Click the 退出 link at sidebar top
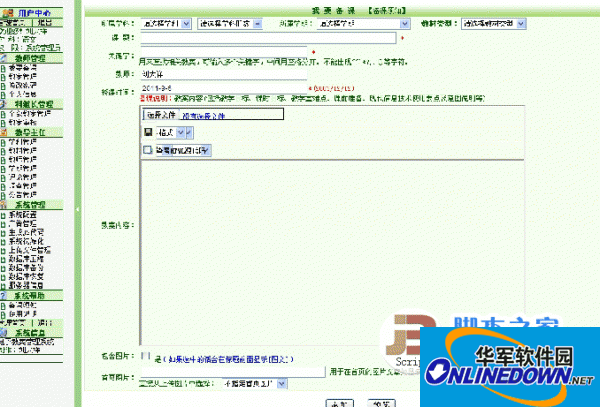The width and height of the screenshot is (600, 407). click(x=45, y=23)
